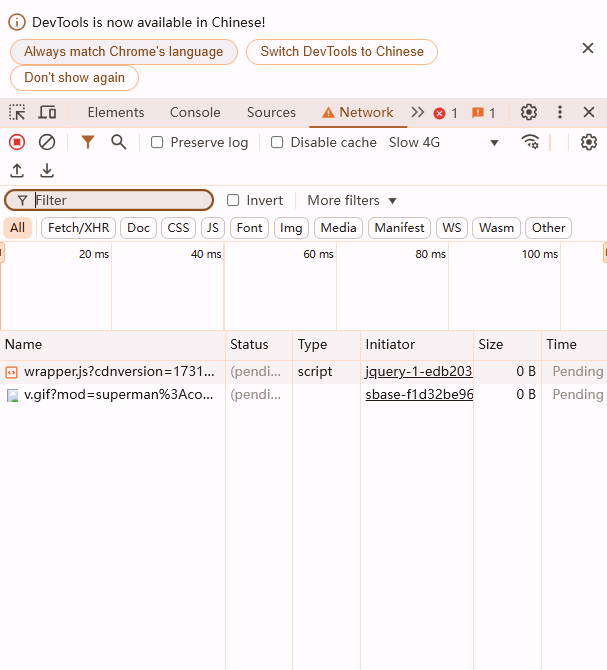The width and height of the screenshot is (607, 670).
Task: Open the jquery-1-edb203 initiator link
Action: coord(419,371)
